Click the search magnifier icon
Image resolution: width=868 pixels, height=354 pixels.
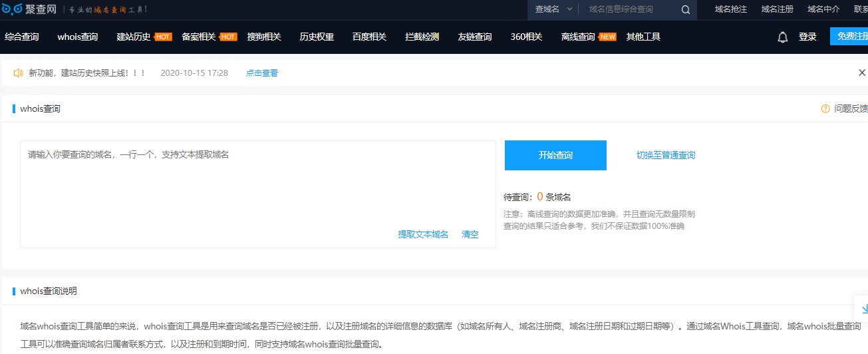[686, 9]
